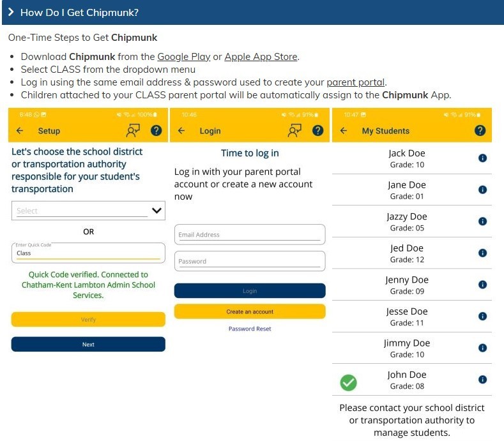Image resolution: width=504 pixels, height=441 pixels.
Task: Select student name John Doe
Action: pos(407,375)
